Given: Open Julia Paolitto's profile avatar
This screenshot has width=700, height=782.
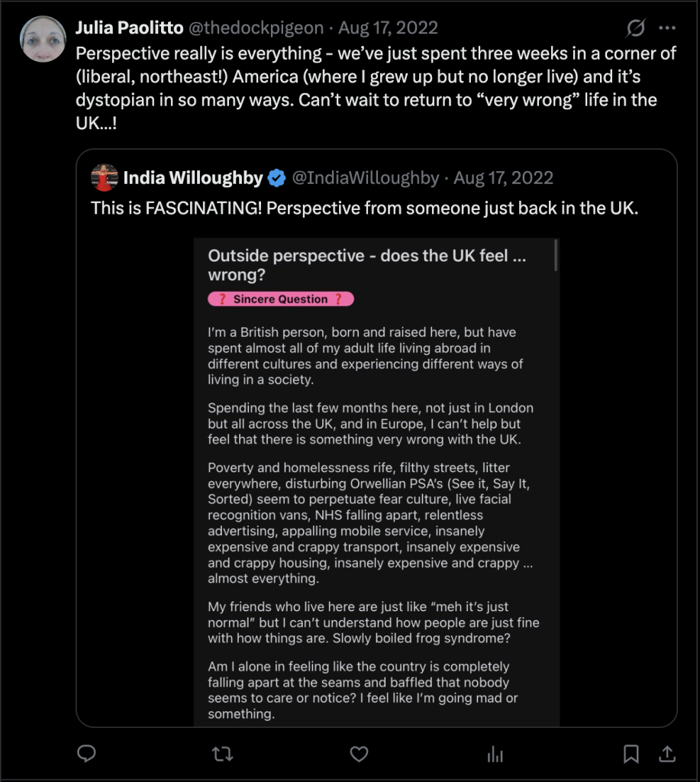Looking at the screenshot, I should coord(43,38).
